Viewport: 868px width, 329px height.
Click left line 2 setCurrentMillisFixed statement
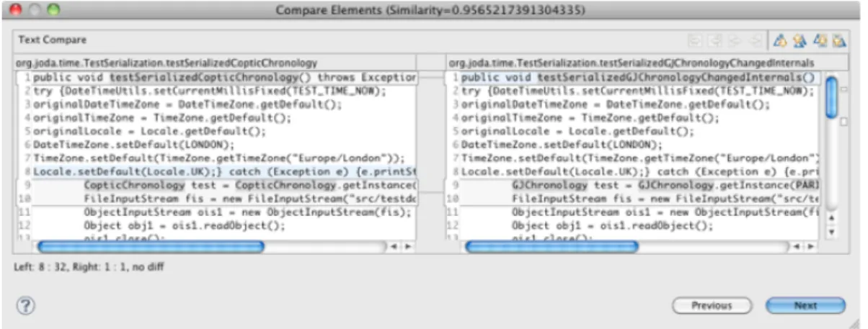[x=210, y=91]
